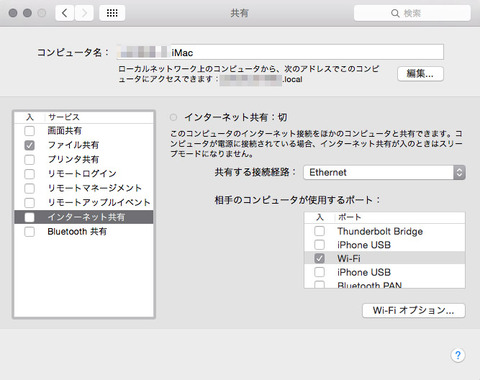The width and height of the screenshot is (480, 380).
Task: Show all preferences via the grid icon
Action: pos(112,13)
